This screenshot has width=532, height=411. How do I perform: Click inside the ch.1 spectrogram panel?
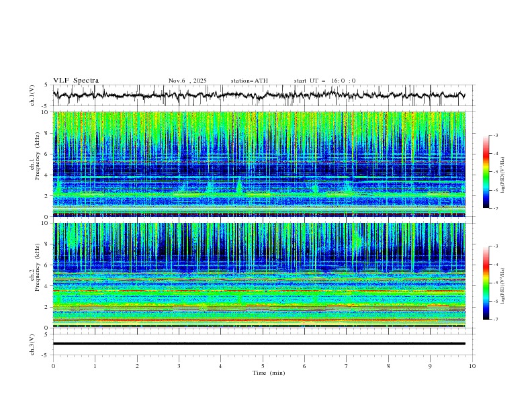259,164
